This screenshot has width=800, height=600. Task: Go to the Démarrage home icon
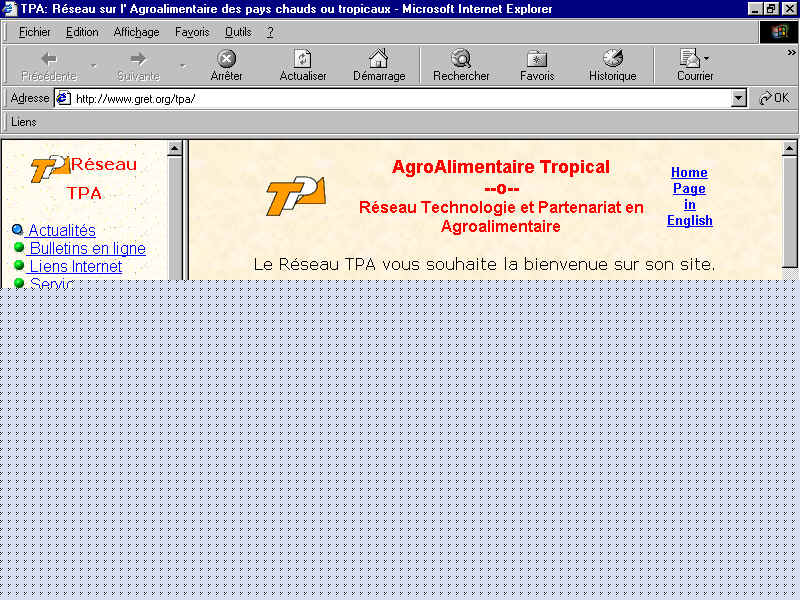(x=379, y=59)
